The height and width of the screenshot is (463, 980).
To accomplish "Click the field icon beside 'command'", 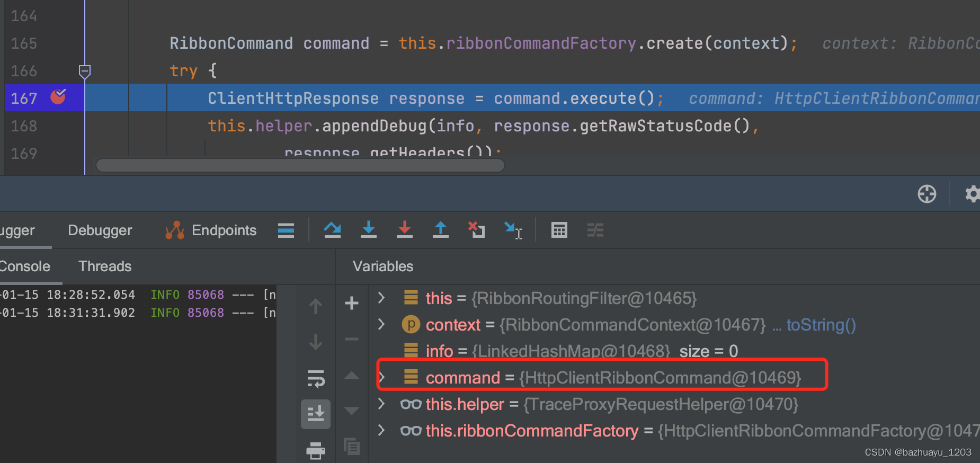I will coord(411,377).
